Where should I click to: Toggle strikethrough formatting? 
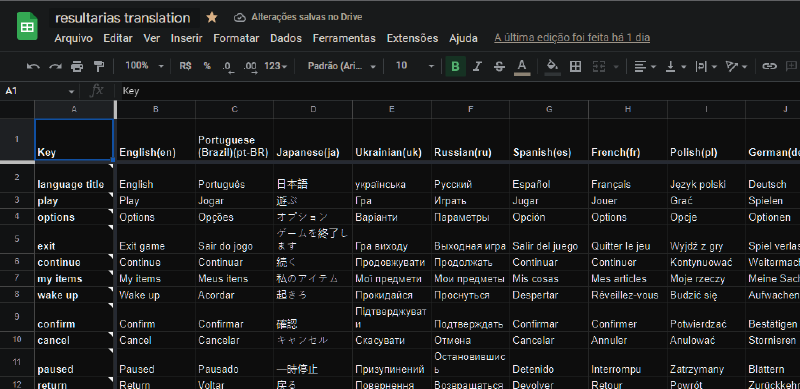click(499, 66)
